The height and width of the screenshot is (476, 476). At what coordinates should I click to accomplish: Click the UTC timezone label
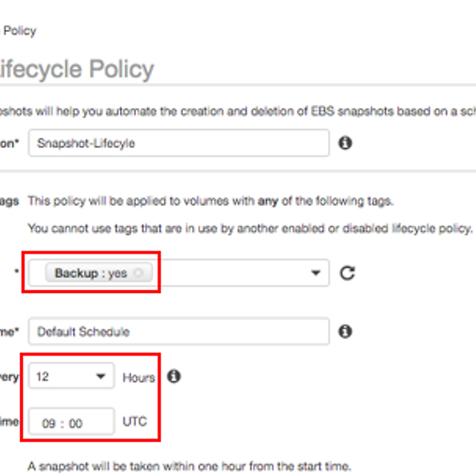click(135, 422)
